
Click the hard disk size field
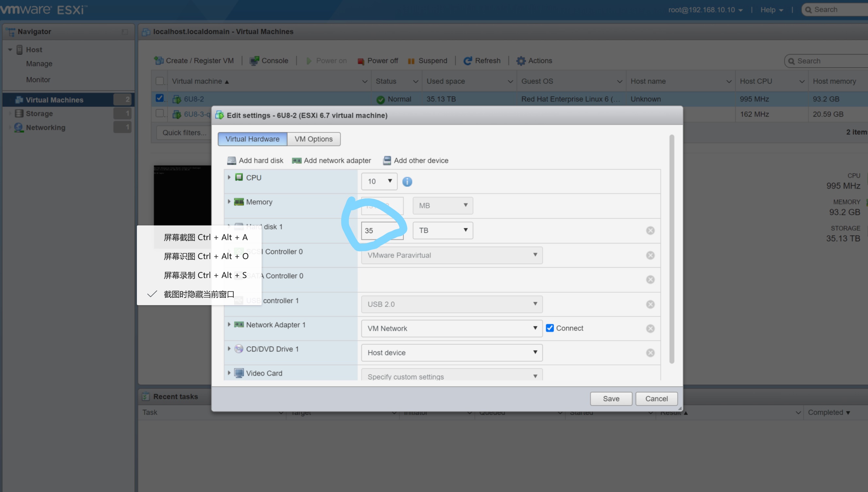pyautogui.click(x=382, y=230)
